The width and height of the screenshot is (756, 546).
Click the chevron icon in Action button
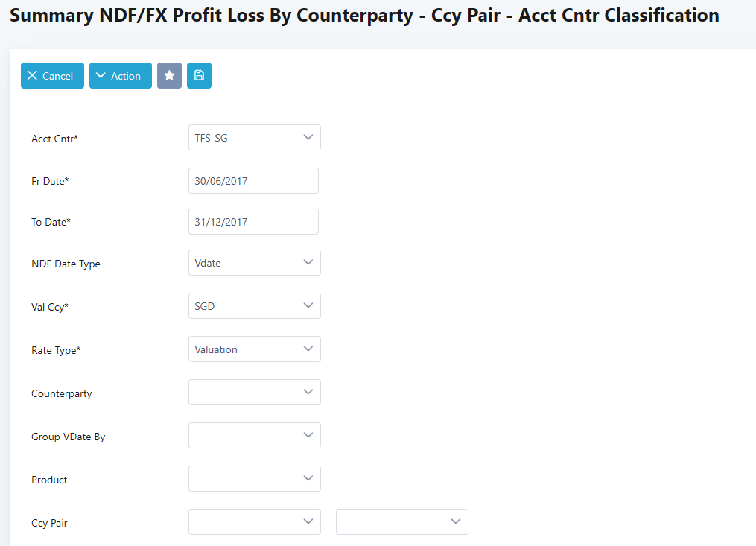[x=101, y=76]
